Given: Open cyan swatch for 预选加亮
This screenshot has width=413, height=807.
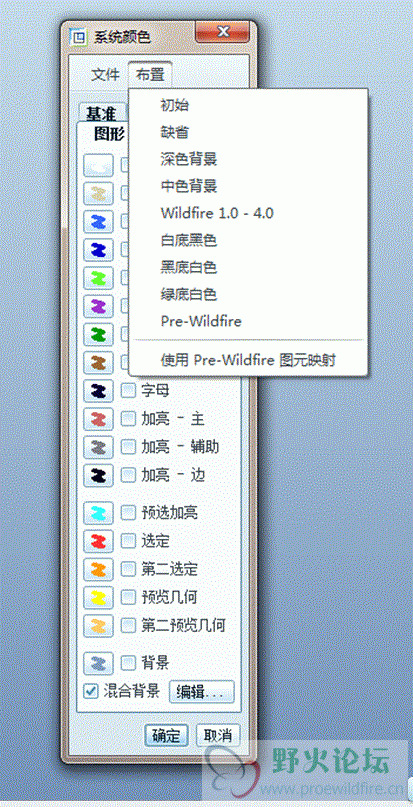Looking at the screenshot, I should [98, 513].
